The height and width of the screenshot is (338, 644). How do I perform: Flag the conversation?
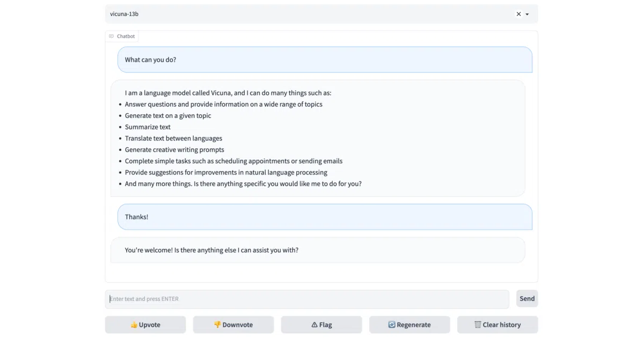(321, 325)
